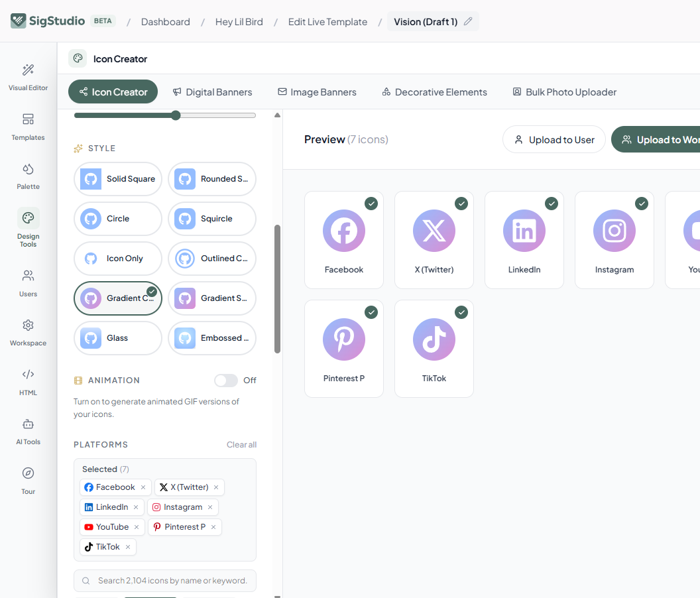The width and height of the screenshot is (700, 598).
Task: Click Upload to User button
Action: click(x=554, y=140)
